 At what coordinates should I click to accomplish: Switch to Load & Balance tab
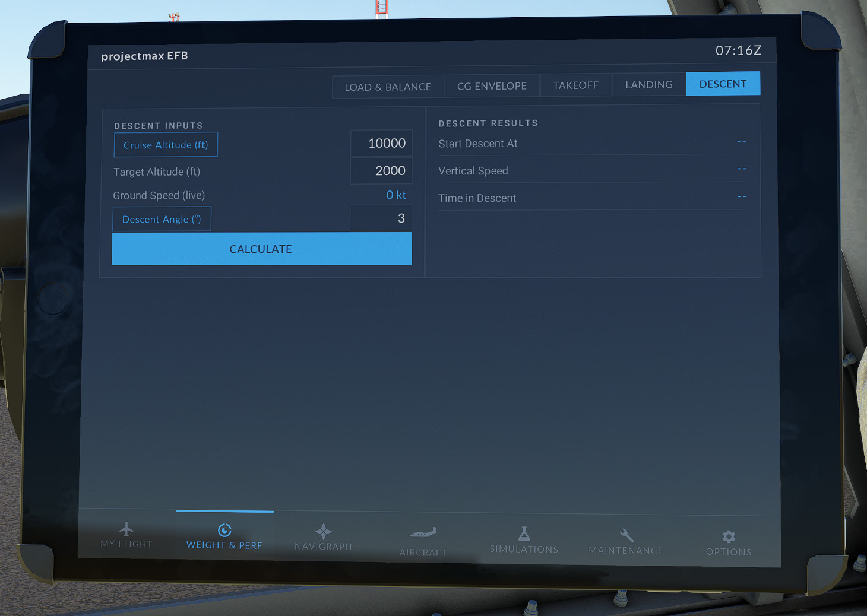pos(388,87)
